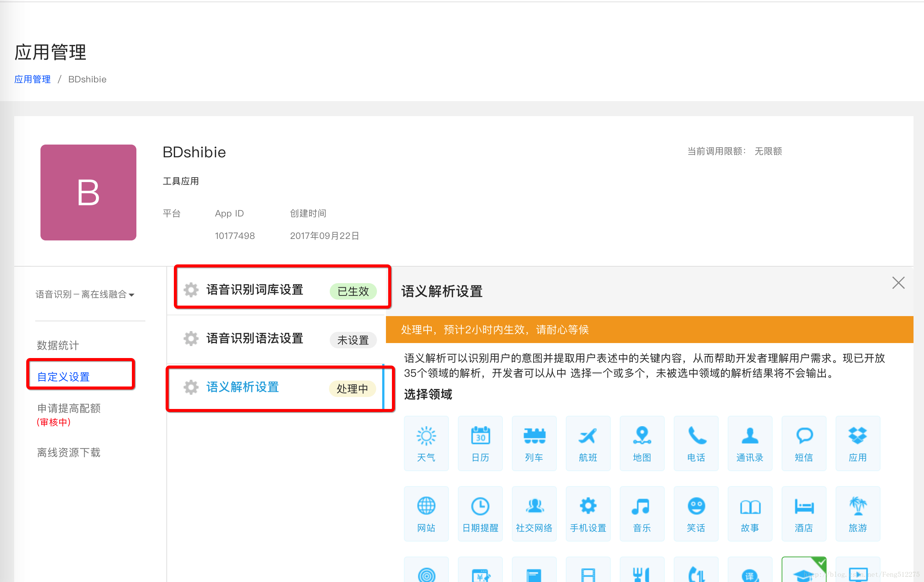924x582 pixels.
Task: Select the 短信 SMS domain icon
Action: tap(804, 443)
